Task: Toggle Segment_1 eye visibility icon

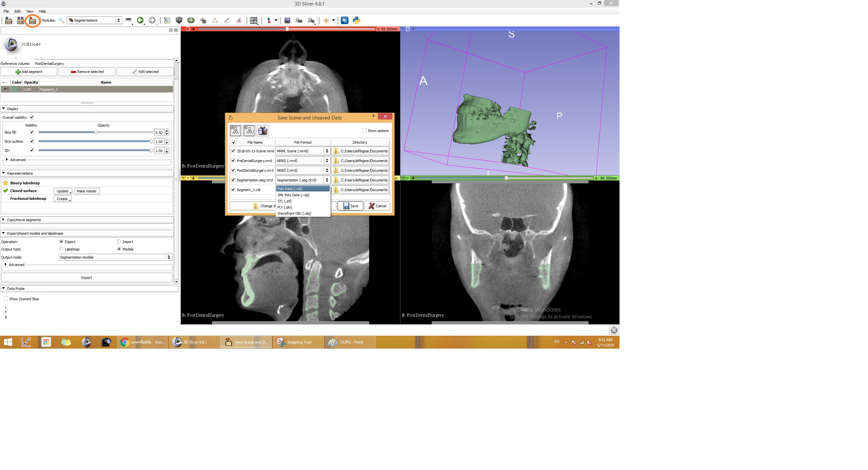Action: click(x=5, y=89)
